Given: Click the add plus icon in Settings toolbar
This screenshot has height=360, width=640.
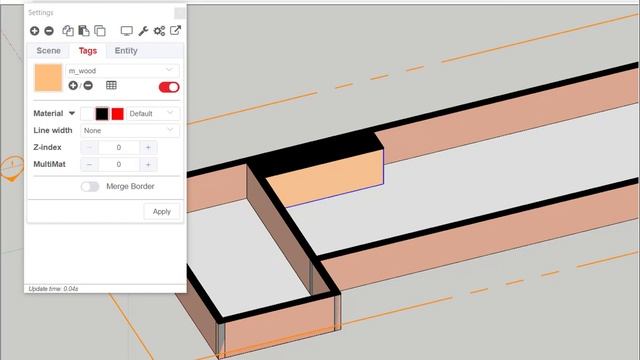Looking at the screenshot, I should (x=35, y=31).
